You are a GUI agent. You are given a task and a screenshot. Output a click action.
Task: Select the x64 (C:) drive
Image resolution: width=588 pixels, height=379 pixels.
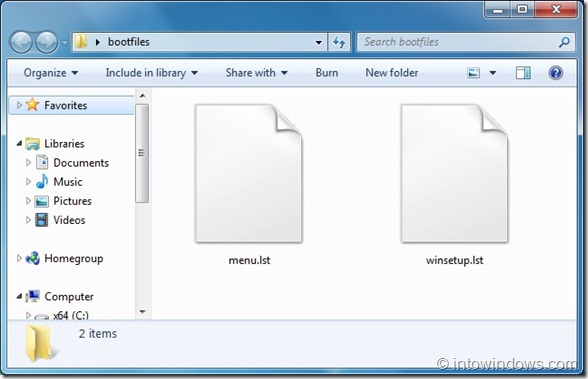pyautogui.click(x=70, y=315)
